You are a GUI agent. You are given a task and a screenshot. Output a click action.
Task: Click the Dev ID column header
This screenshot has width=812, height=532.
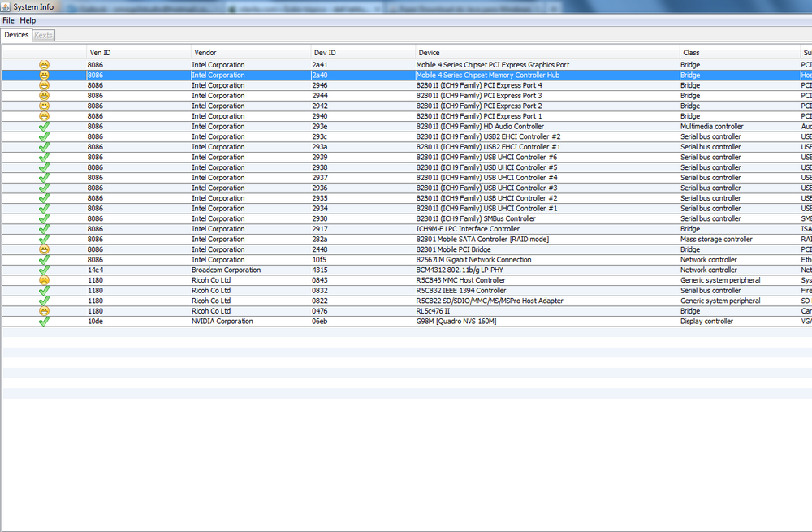325,53
